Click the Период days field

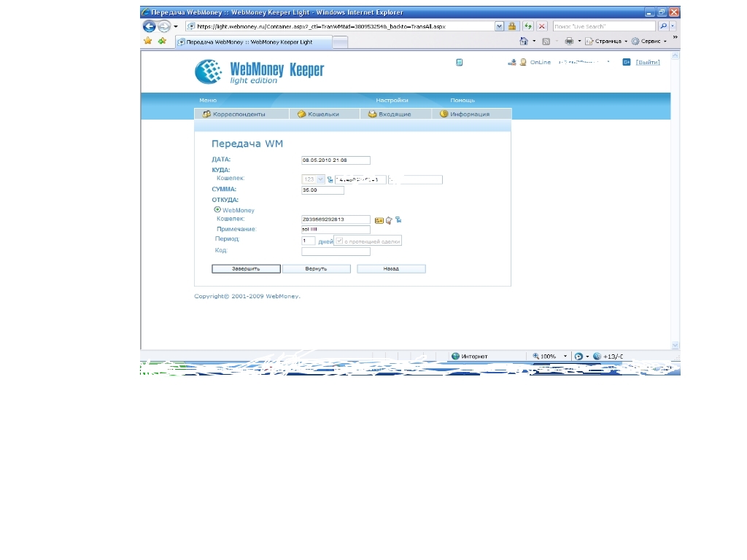(x=309, y=241)
